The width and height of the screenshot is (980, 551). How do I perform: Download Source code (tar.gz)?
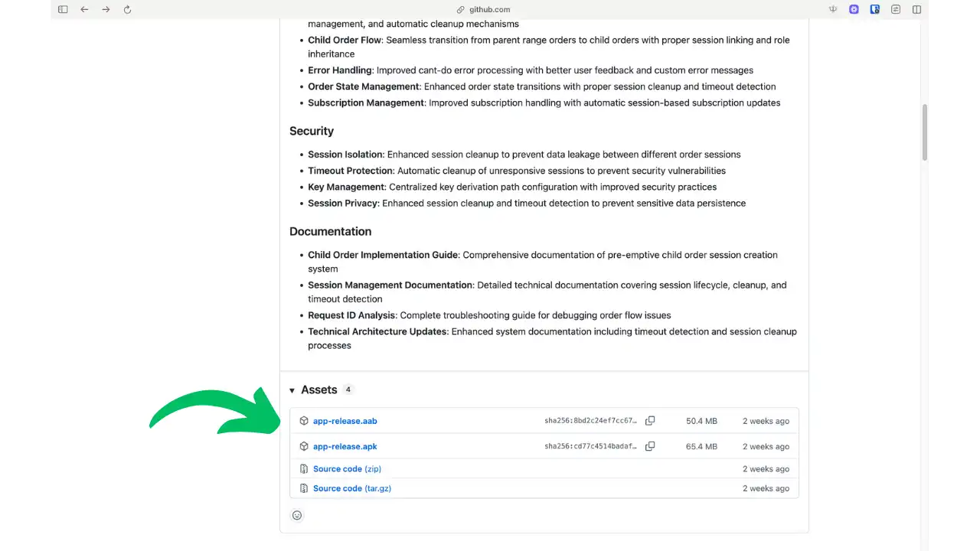(352, 488)
